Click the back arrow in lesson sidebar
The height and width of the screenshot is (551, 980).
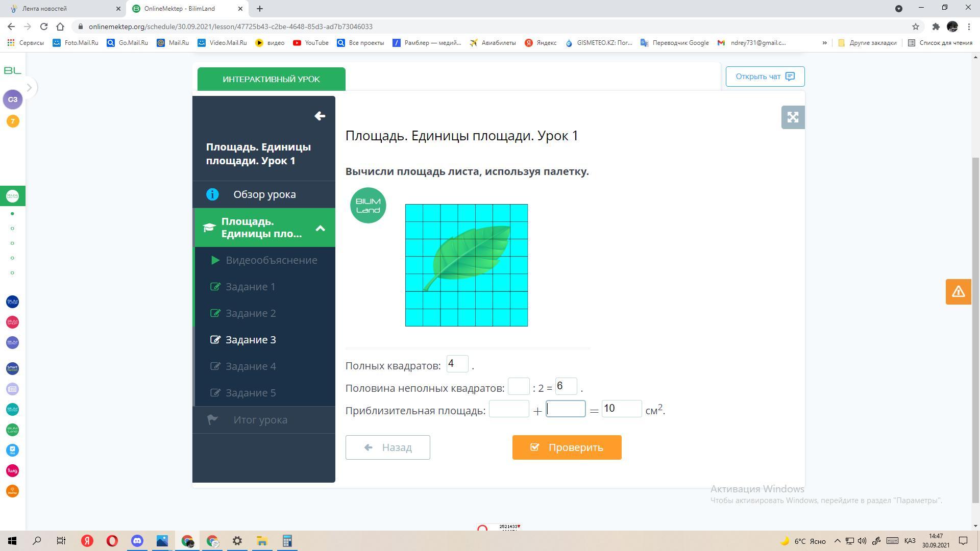click(320, 116)
